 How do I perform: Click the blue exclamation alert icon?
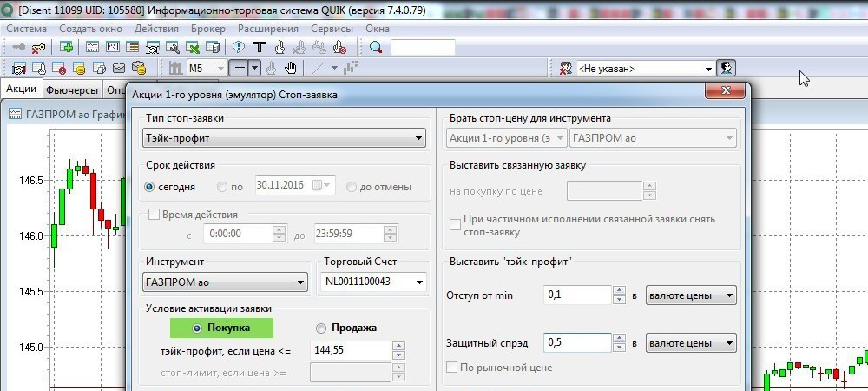(x=239, y=48)
